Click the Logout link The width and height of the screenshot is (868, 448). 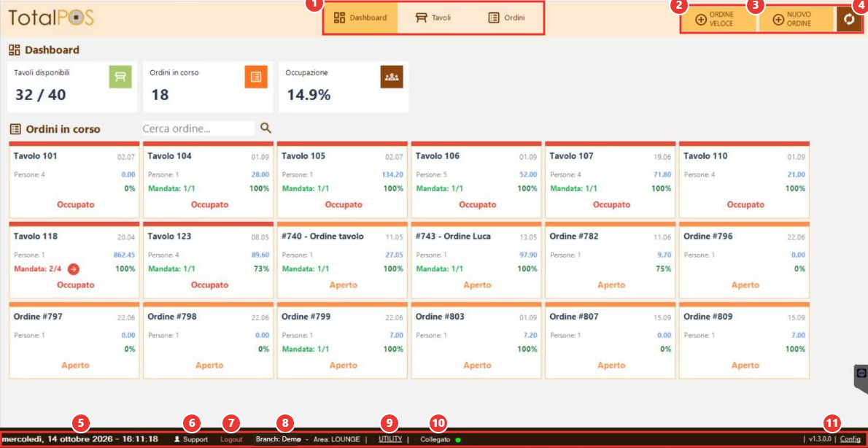pos(231,439)
